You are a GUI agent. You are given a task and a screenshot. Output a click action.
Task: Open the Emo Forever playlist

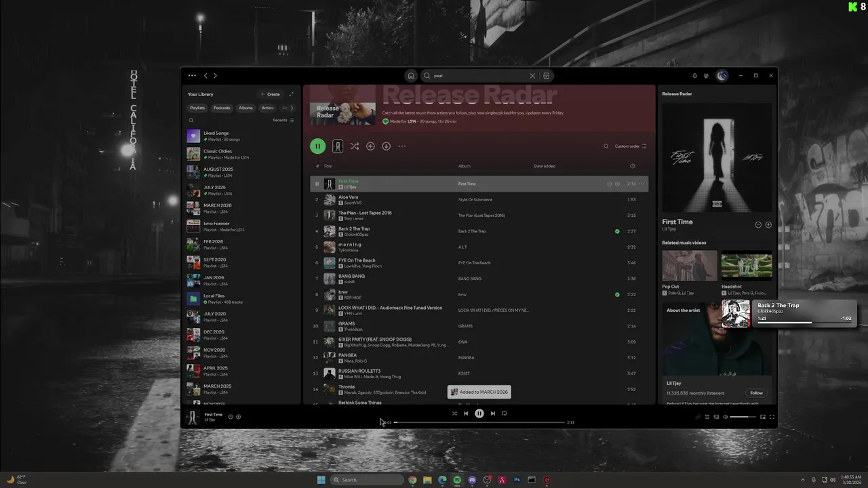coord(242,226)
